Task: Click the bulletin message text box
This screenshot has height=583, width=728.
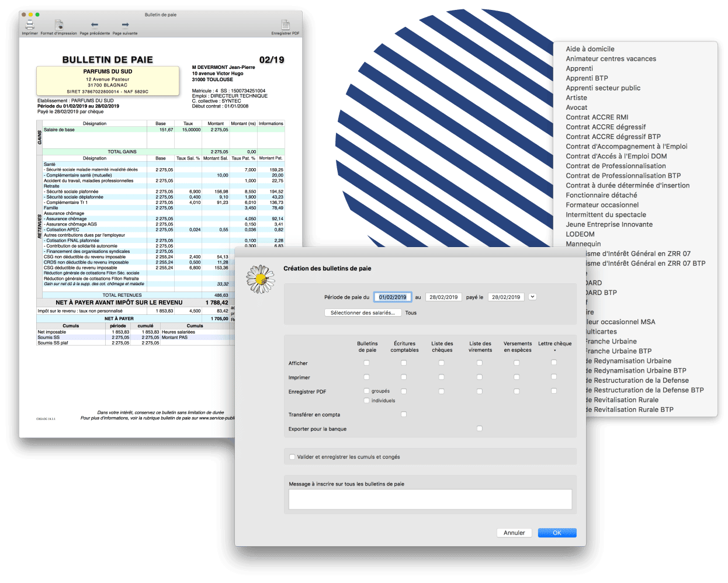Action: pyautogui.click(x=430, y=499)
